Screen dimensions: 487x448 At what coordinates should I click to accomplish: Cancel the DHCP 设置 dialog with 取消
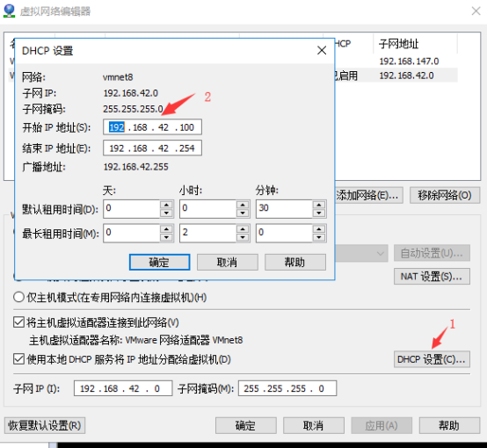click(228, 263)
